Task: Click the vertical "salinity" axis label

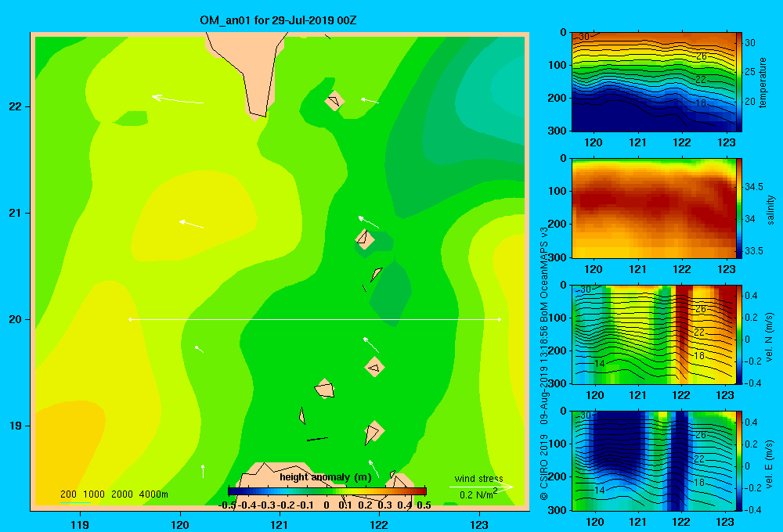Action: [x=770, y=210]
